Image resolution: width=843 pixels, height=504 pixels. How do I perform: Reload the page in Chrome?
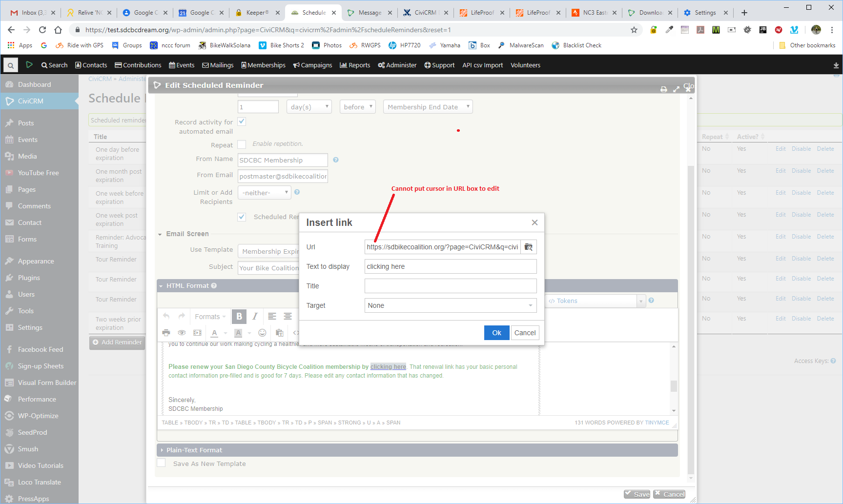click(x=42, y=30)
